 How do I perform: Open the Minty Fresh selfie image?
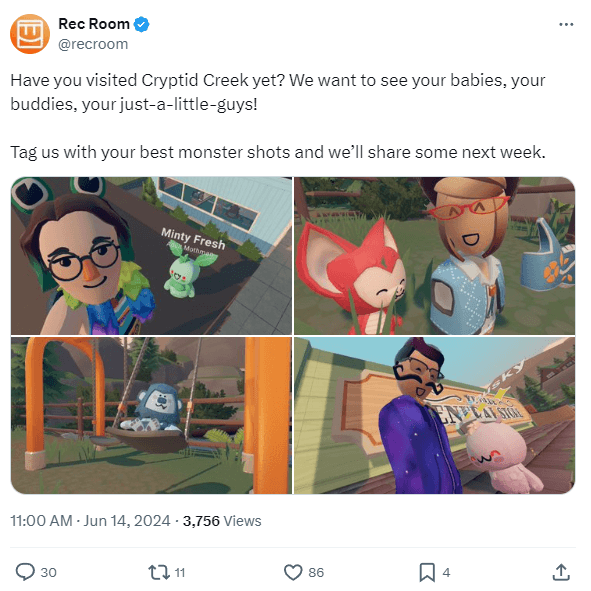click(151, 256)
